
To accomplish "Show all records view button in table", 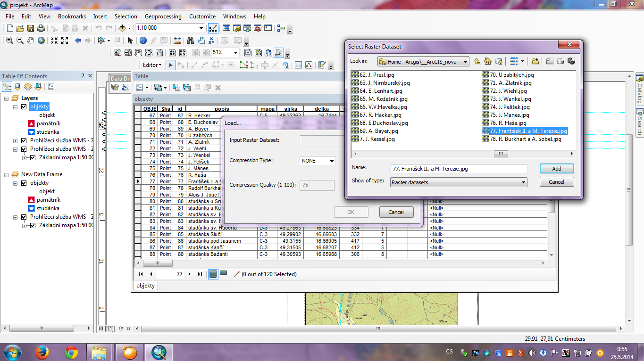I will 213,274.
